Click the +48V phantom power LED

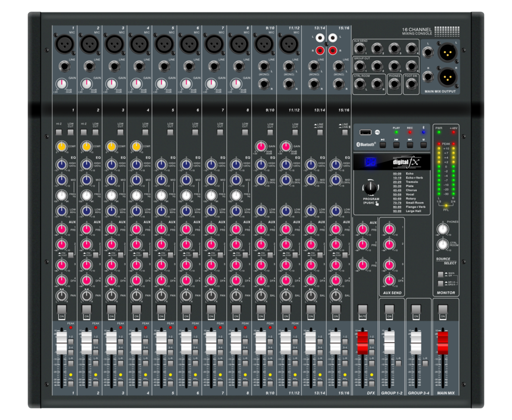click(x=453, y=132)
